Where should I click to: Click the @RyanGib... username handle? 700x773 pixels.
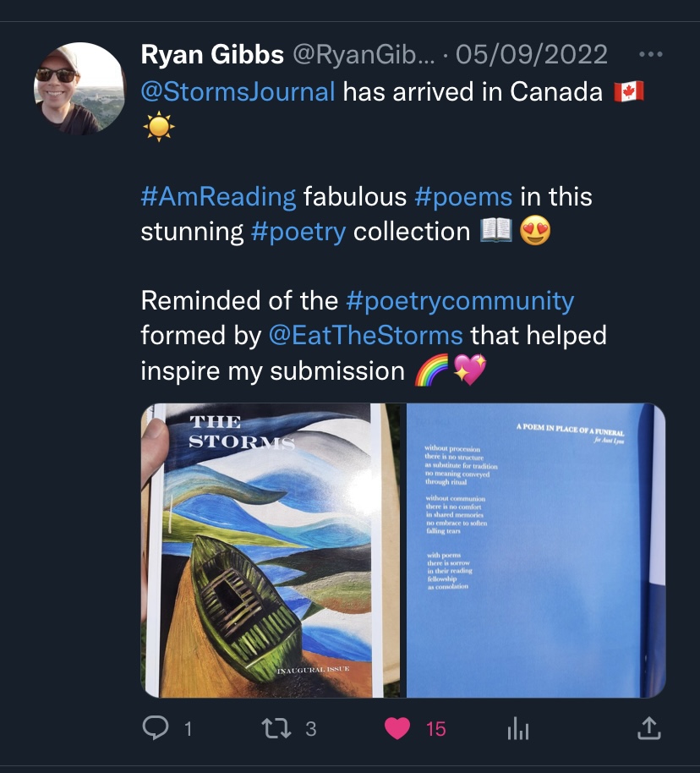click(x=364, y=55)
